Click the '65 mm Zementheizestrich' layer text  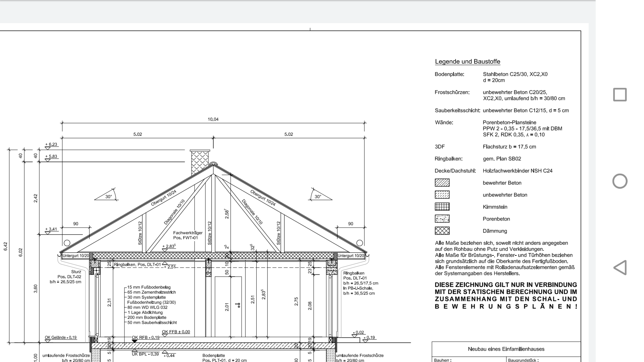coord(151,292)
